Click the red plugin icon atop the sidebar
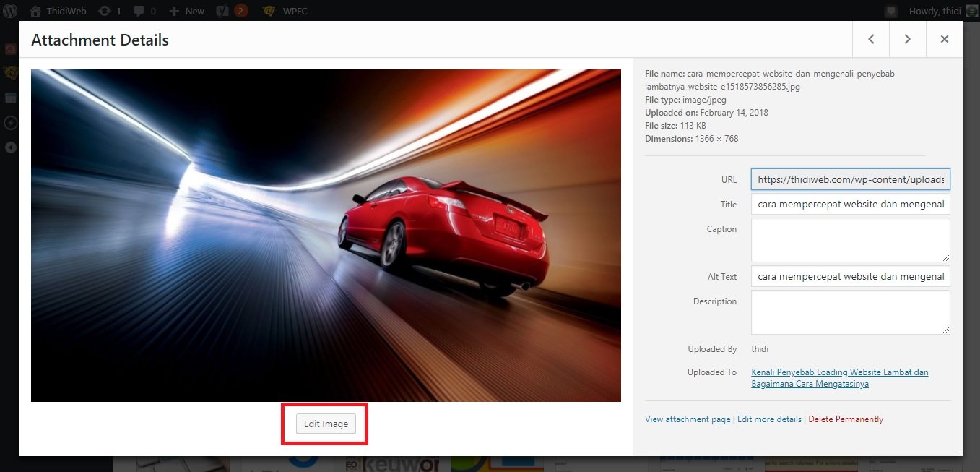 click(9, 48)
